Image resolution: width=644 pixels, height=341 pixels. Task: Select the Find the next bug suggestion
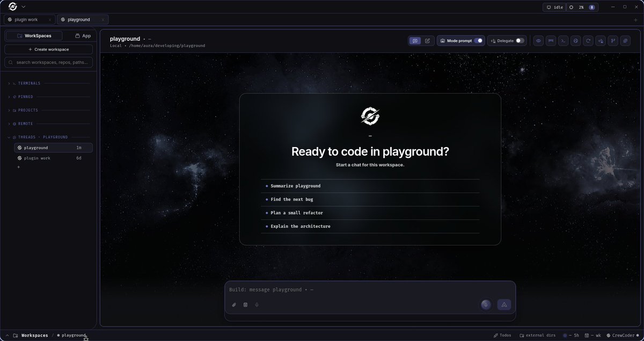(370, 199)
